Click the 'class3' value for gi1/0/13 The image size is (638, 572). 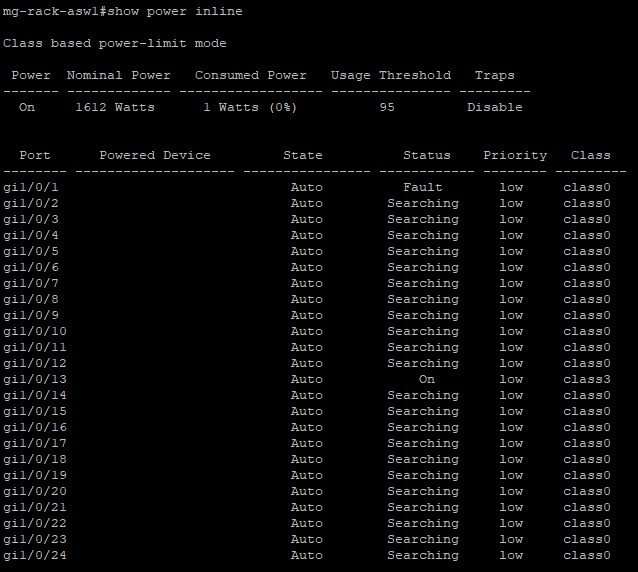[x=587, y=380]
